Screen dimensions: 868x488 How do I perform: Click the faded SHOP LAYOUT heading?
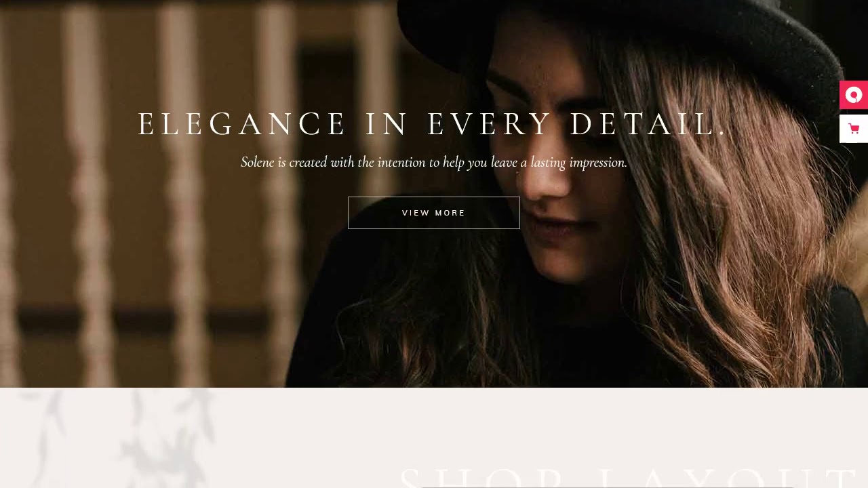tap(629, 476)
